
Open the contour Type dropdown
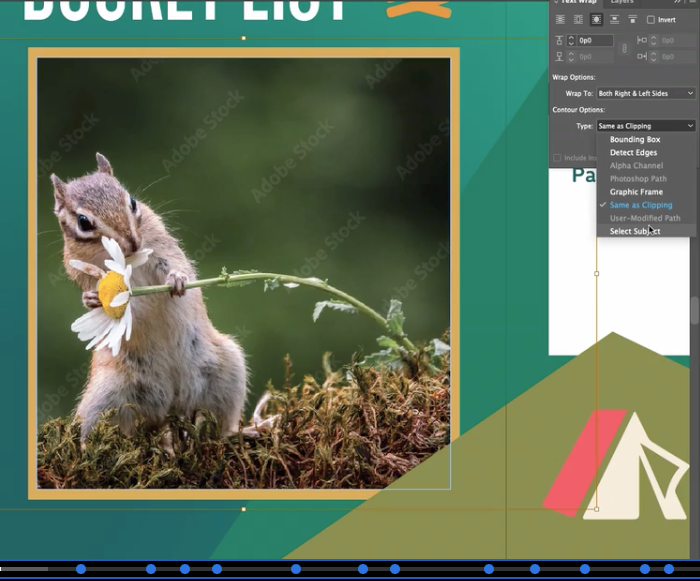(x=646, y=126)
